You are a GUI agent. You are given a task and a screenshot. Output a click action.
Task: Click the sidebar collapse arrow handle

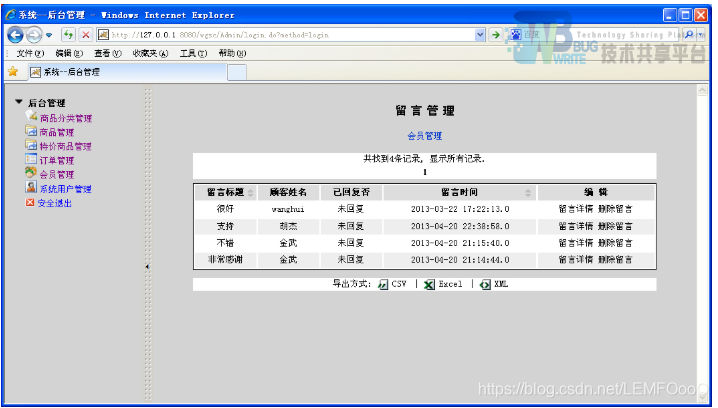pos(147,266)
